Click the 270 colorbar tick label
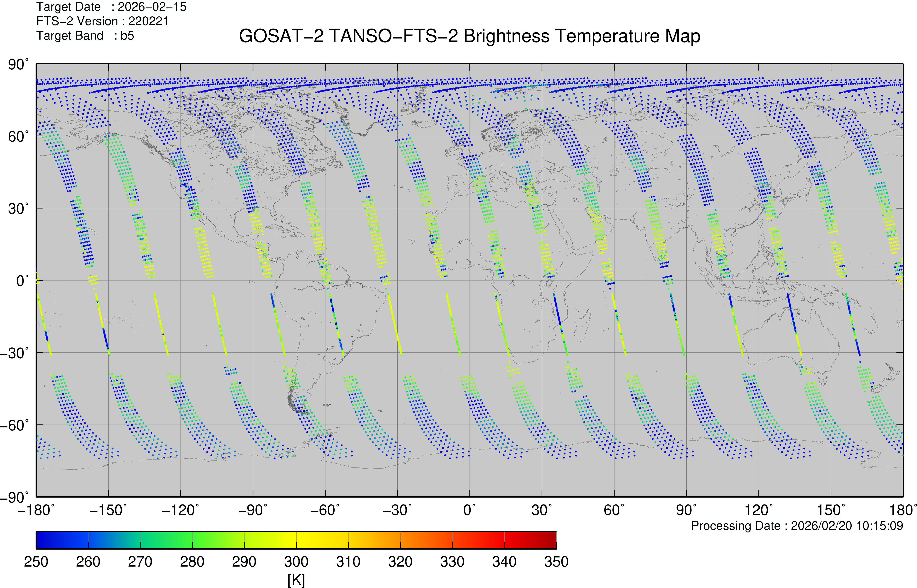 pyautogui.click(x=140, y=562)
